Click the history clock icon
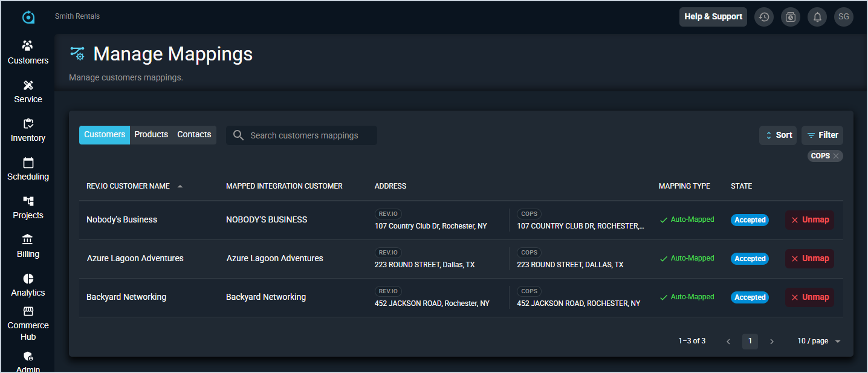 pos(764,17)
